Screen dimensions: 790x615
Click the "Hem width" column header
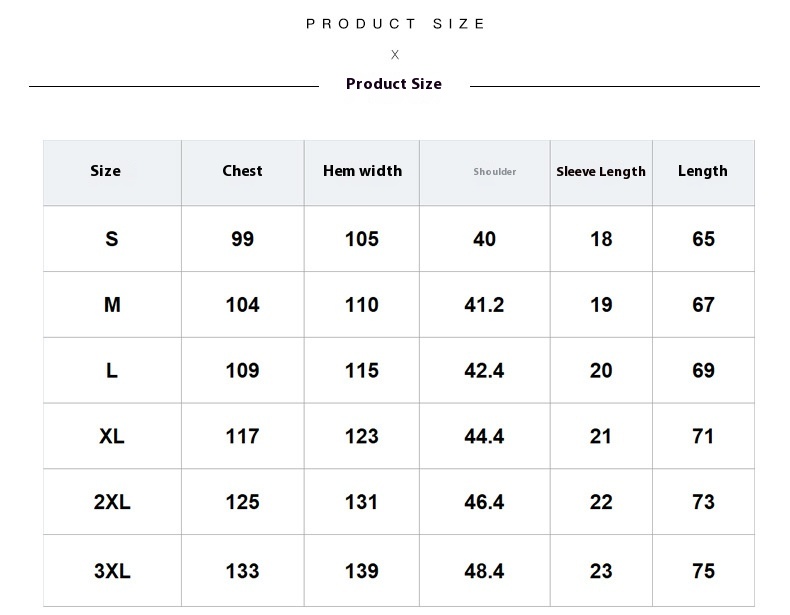click(x=362, y=171)
